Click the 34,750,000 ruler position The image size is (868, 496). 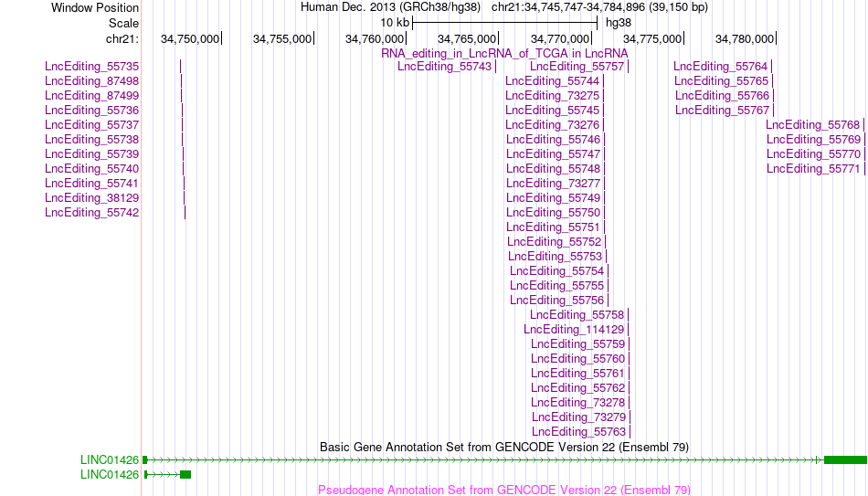190,38
